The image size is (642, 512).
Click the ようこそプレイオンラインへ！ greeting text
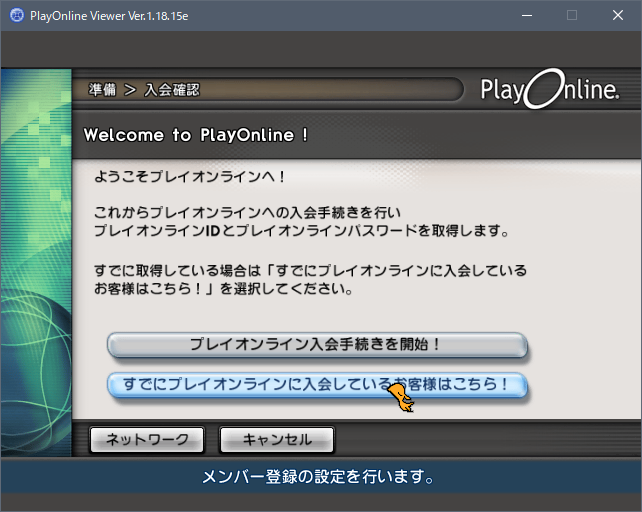pos(190,177)
